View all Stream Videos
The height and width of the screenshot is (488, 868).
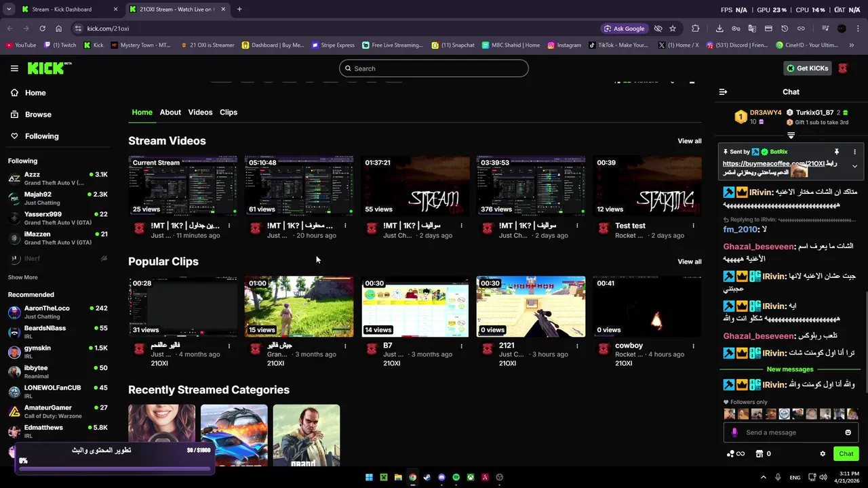(690, 141)
